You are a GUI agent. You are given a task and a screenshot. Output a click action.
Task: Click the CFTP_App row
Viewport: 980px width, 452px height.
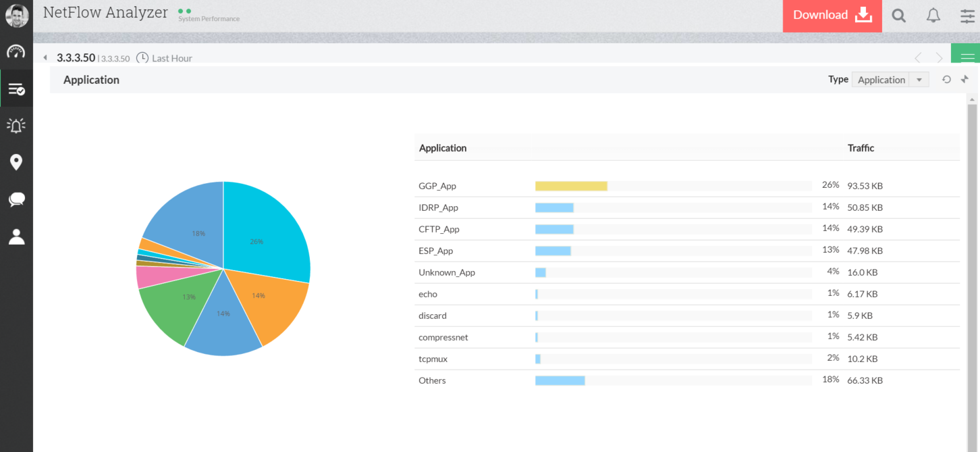click(x=687, y=229)
